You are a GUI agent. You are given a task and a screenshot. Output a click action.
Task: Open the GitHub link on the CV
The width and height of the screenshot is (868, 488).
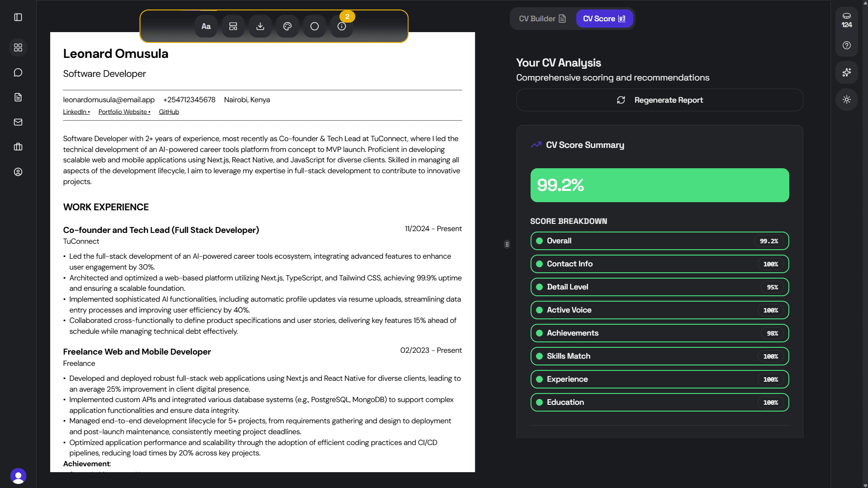(169, 112)
